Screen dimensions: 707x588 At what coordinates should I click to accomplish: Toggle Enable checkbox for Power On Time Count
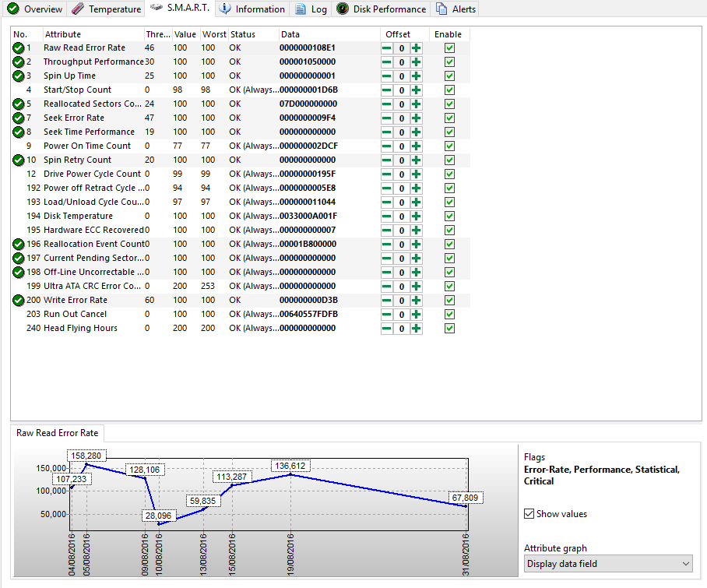point(449,146)
